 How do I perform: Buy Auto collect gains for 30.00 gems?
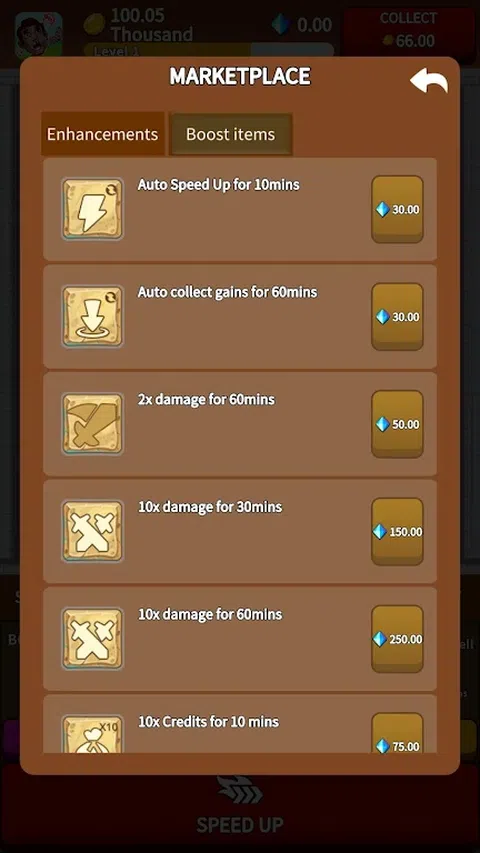(x=397, y=317)
